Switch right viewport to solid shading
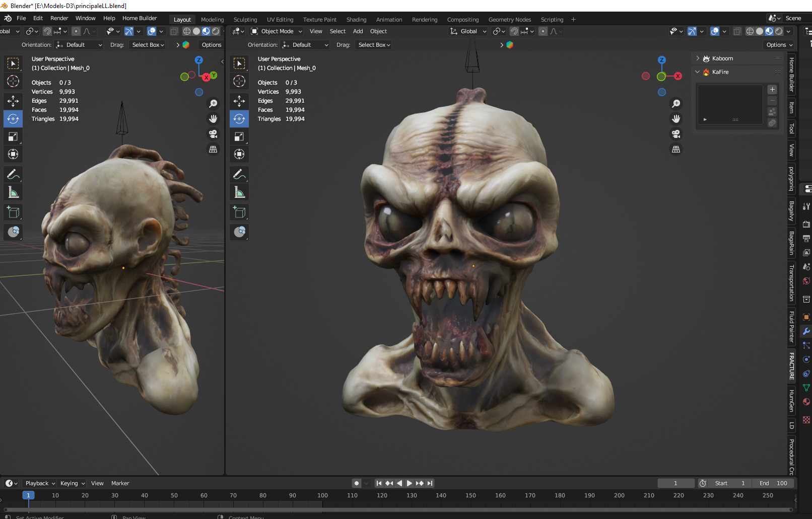 [x=760, y=31]
